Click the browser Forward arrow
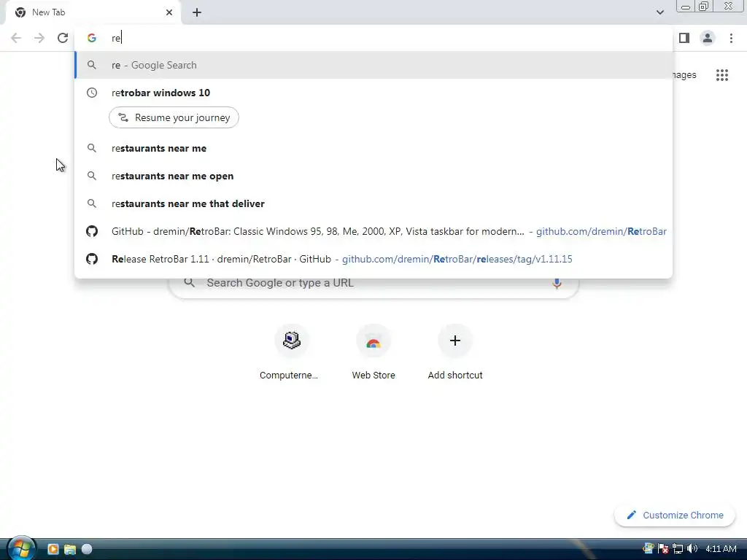 (x=39, y=38)
